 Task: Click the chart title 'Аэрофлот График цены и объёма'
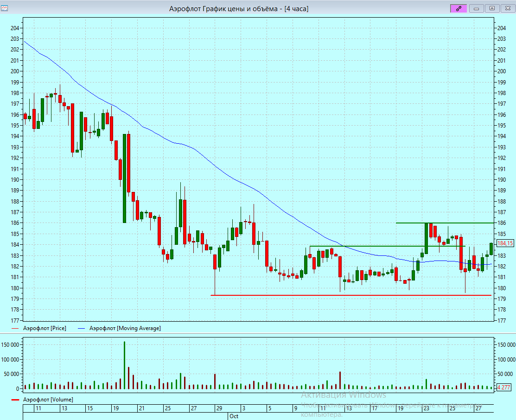(223, 9)
